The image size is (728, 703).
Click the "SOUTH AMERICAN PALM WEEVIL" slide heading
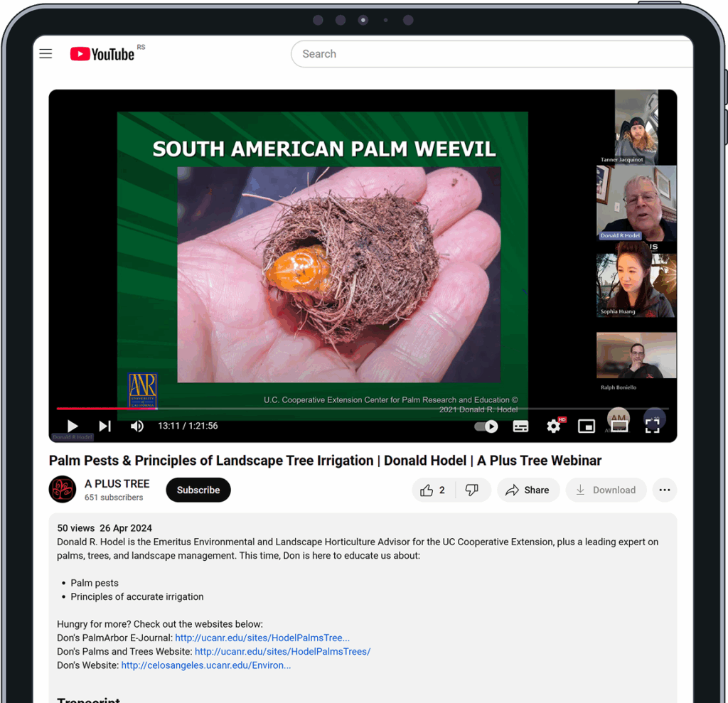pos(324,149)
